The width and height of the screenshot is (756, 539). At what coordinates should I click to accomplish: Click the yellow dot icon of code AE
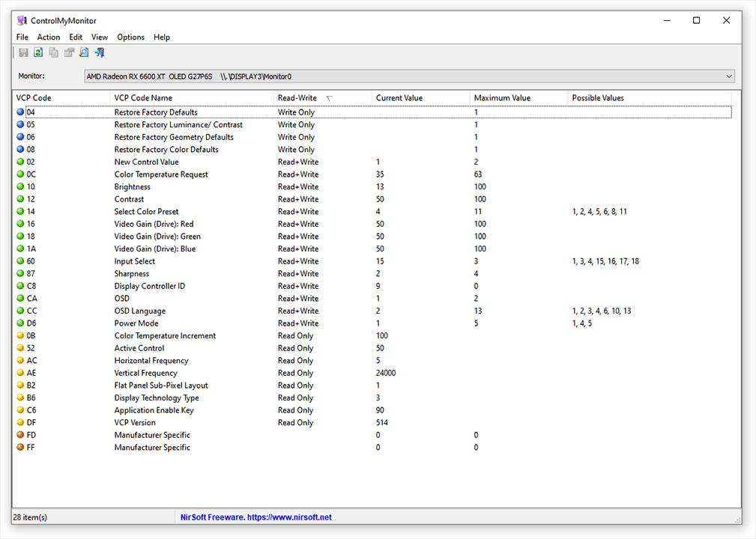[x=20, y=373]
